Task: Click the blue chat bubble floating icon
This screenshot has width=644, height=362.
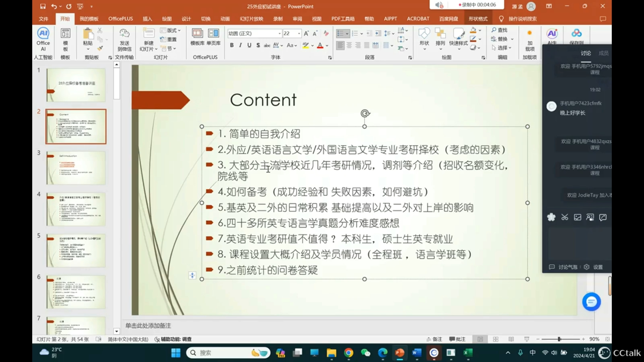Action: pos(591,302)
